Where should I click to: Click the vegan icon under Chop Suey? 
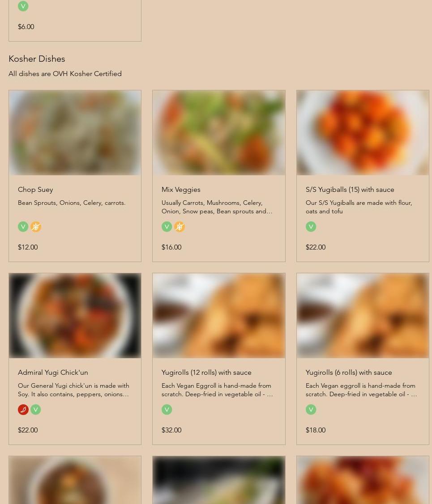(23, 227)
